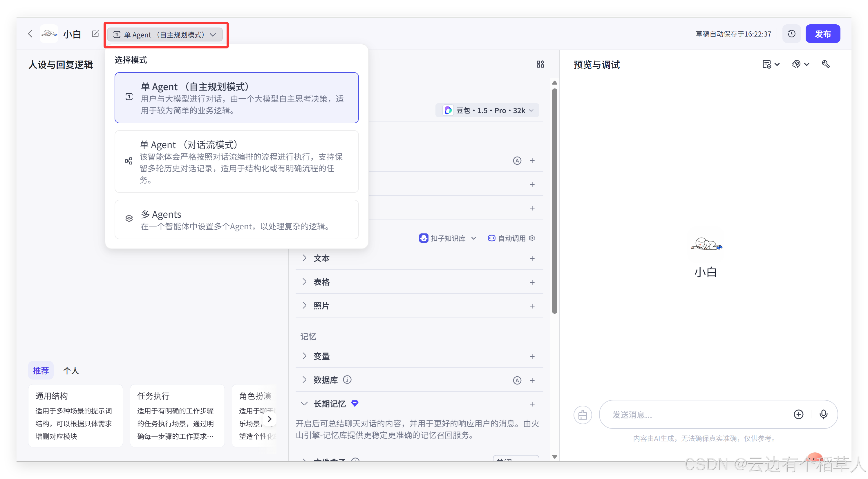The width and height of the screenshot is (868, 479).
Task: Switch to the 推荐 tab
Action: [41, 371]
